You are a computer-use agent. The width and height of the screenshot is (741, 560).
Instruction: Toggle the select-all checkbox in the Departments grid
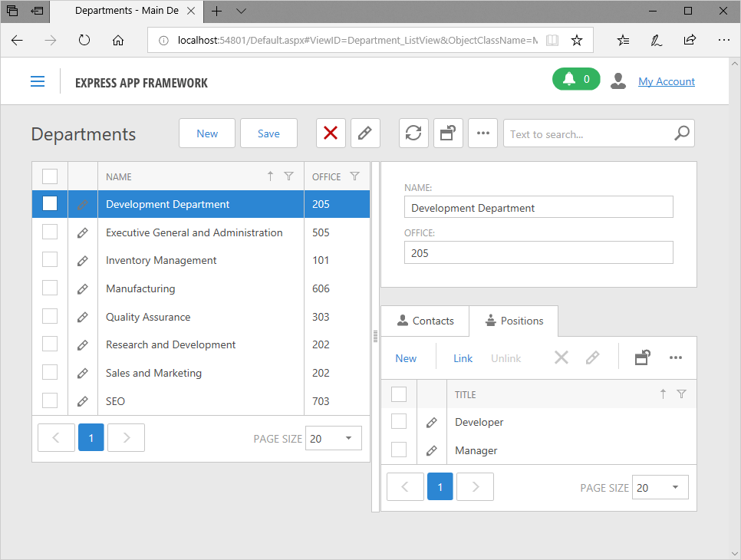pos(50,176)
